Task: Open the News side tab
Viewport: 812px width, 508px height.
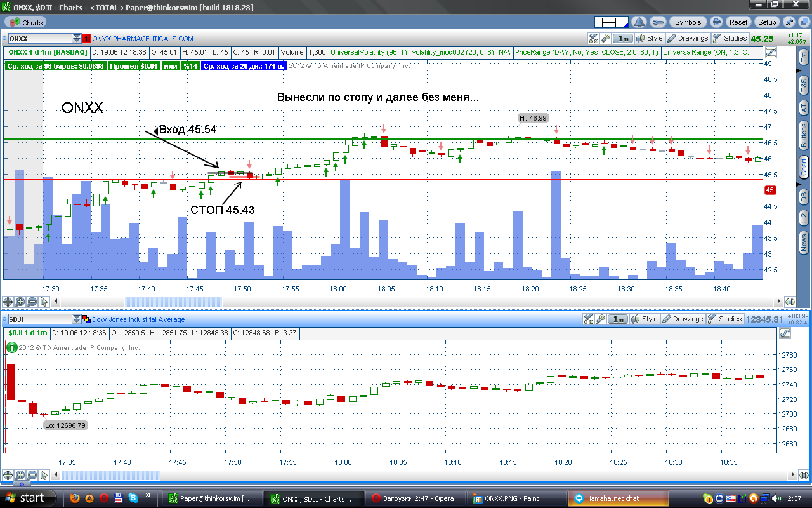Action: (x=804, y=241)
